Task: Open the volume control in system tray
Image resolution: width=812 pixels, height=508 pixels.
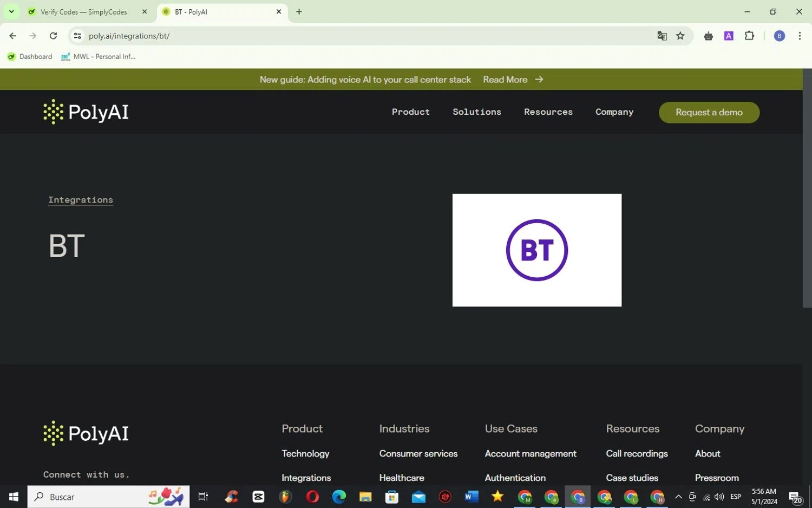Action: click(x=719, y=497)
